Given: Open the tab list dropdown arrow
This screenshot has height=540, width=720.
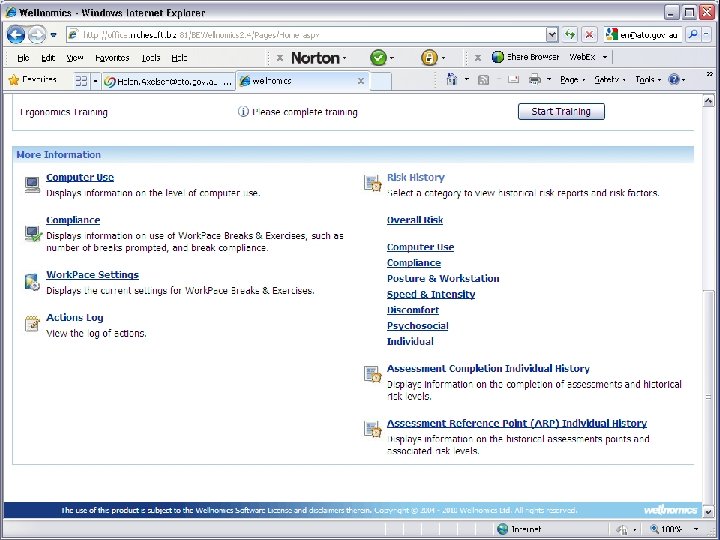Looking at the screenshot, I should [x=96, y=81].
